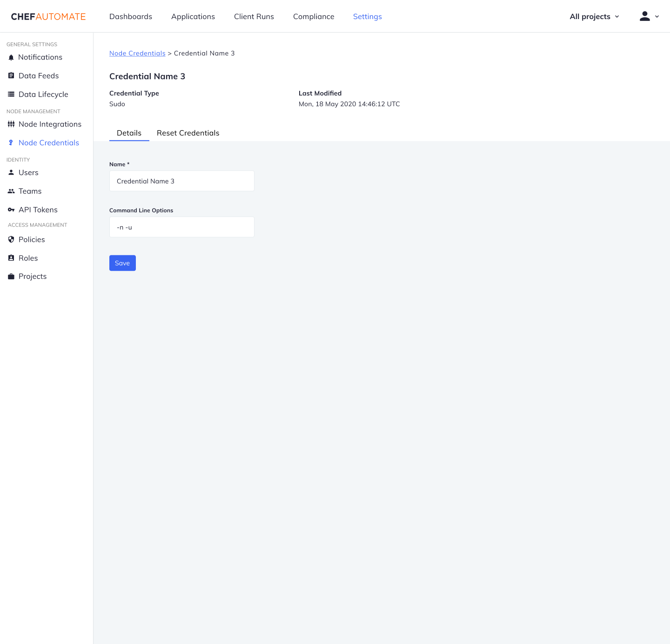Open the Policies label
Screen dimensions: 670x644
pyautogui.click(x=32, y=240)
